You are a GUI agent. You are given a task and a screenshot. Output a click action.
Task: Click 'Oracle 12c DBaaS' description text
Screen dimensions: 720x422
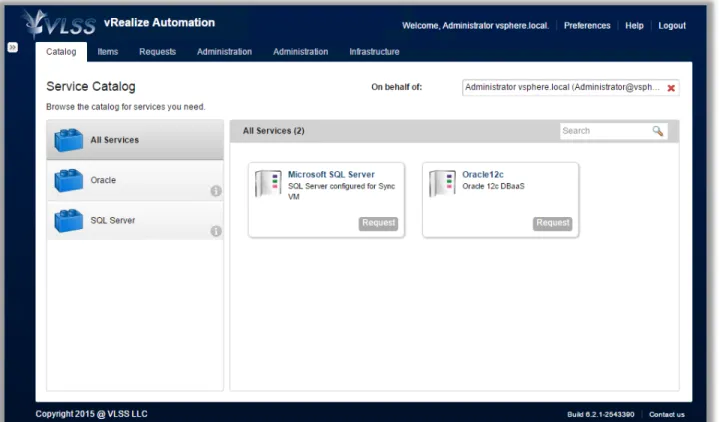point(493,186)
